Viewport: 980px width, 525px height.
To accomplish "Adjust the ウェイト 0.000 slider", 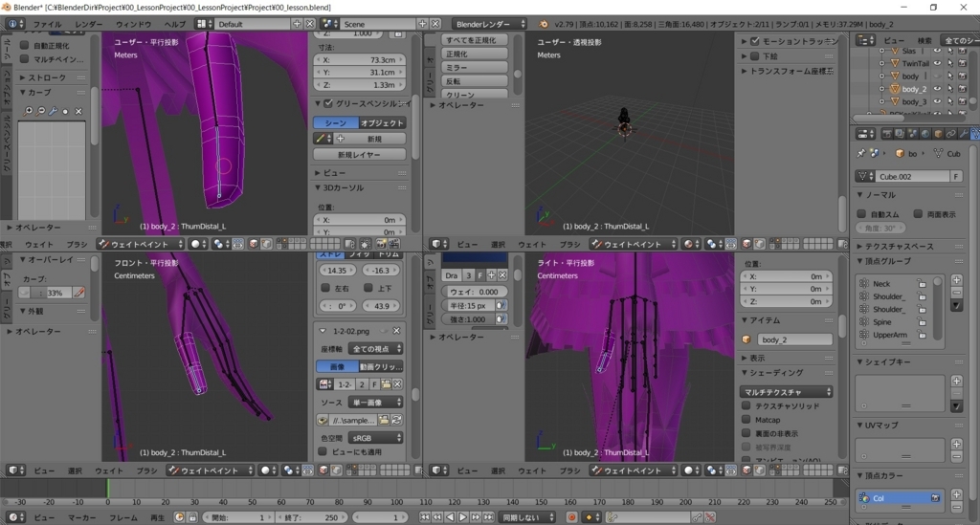I will (475, 292).
